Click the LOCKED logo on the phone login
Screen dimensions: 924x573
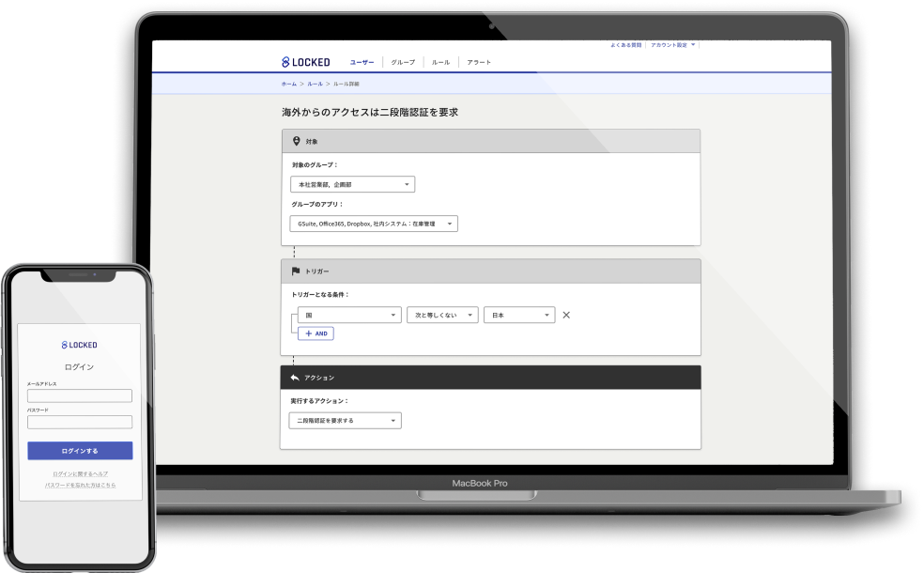[80, 345]
